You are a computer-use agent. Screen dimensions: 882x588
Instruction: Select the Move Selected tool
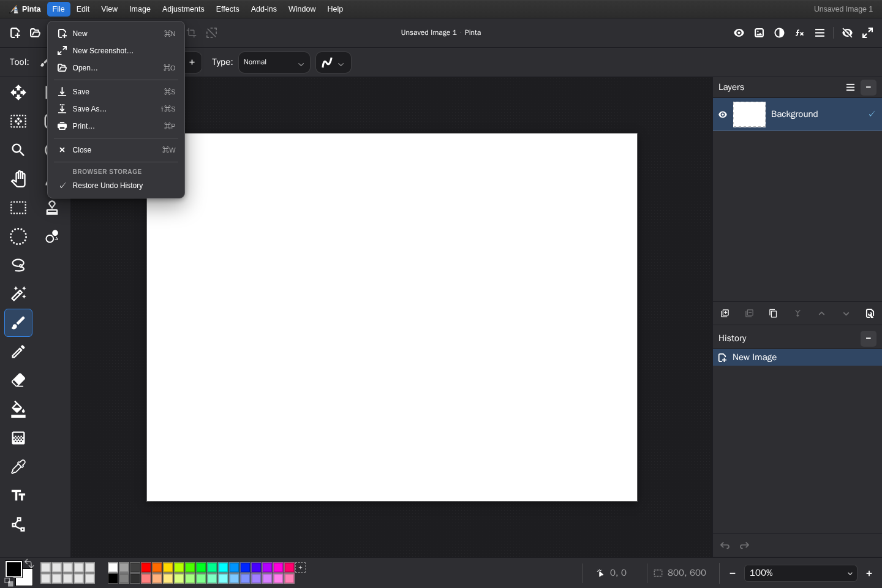pyautogui.click(x=18, y=92)
